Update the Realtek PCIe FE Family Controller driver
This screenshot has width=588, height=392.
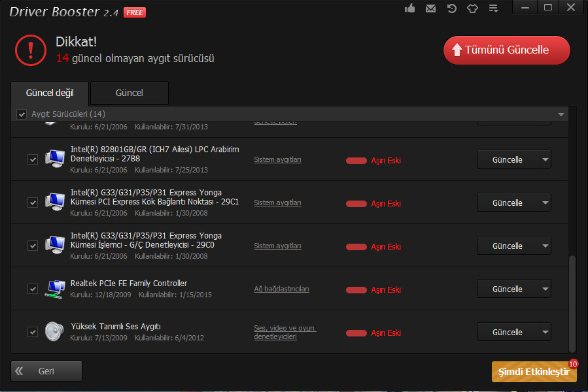pos(508,289)
